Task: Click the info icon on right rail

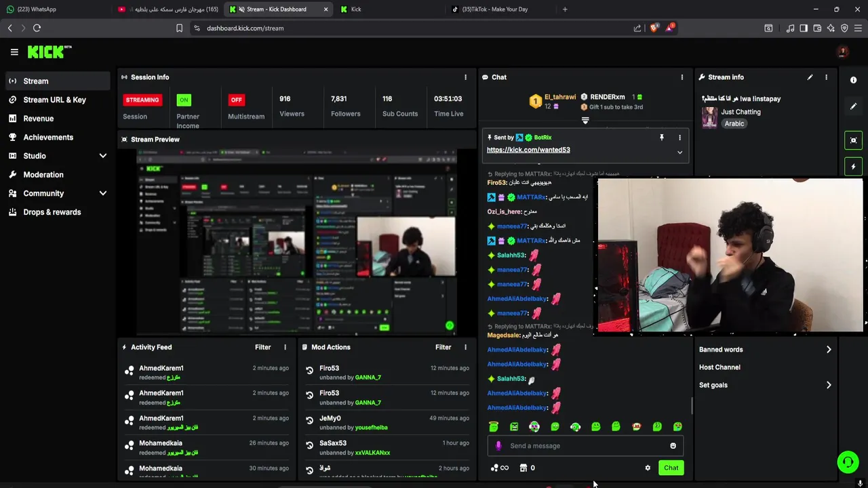Action: click(x=854, y=80)
